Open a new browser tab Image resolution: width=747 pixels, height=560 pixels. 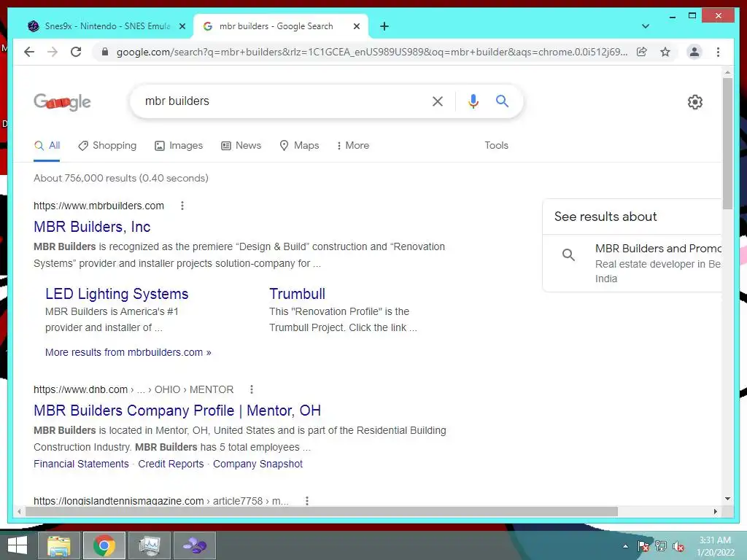[384, 26]
